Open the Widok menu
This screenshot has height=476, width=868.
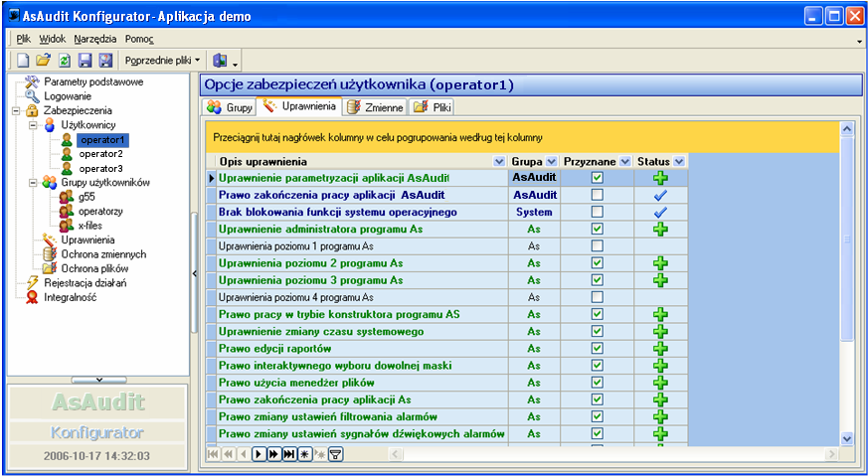(x=53, y=39)
